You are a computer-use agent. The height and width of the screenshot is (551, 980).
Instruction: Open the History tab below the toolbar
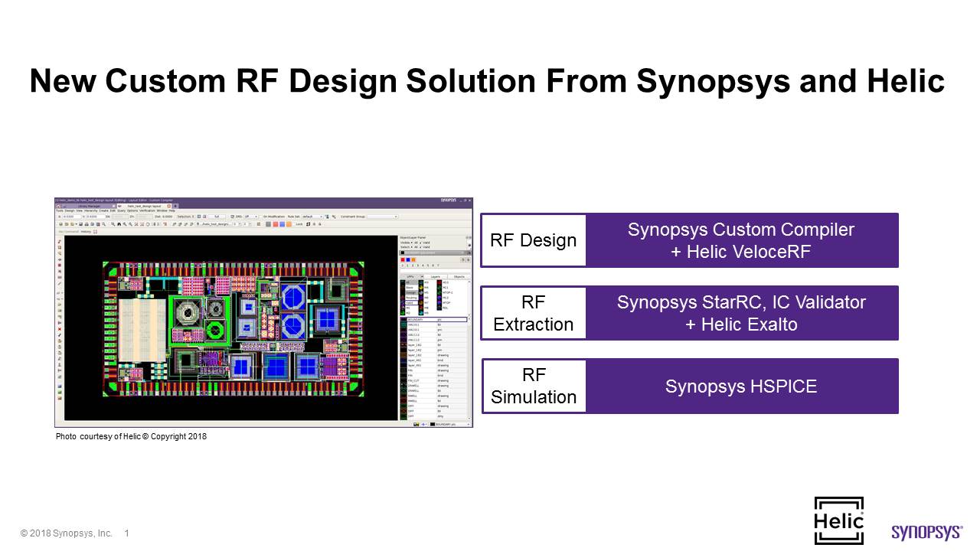tap(86, 232)
